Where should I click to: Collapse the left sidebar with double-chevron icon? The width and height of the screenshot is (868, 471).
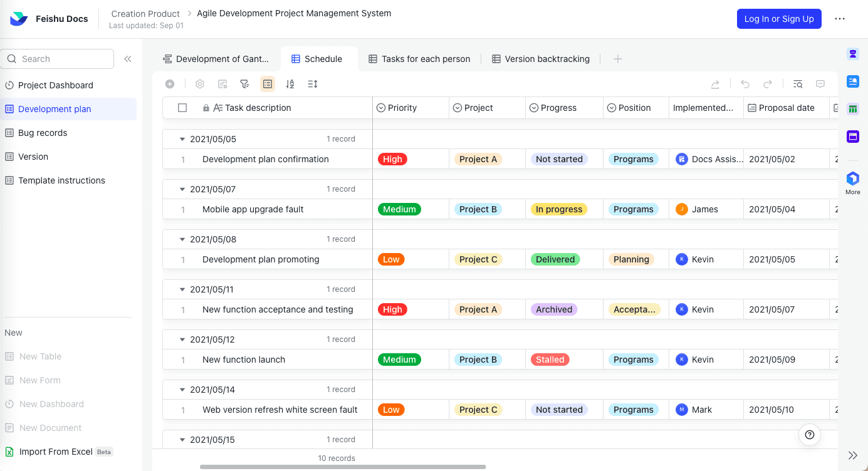128,59
